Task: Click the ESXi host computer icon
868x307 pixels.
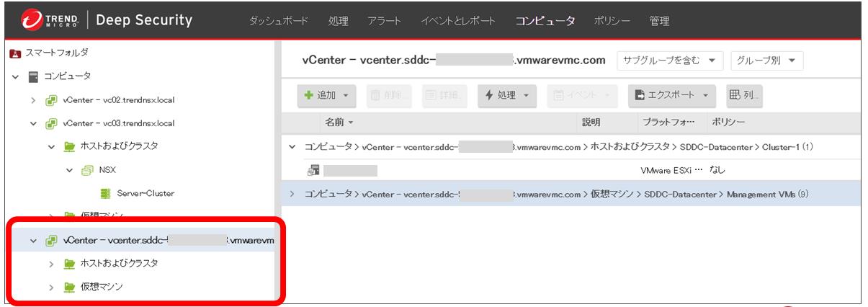Action: pos(313,170)
